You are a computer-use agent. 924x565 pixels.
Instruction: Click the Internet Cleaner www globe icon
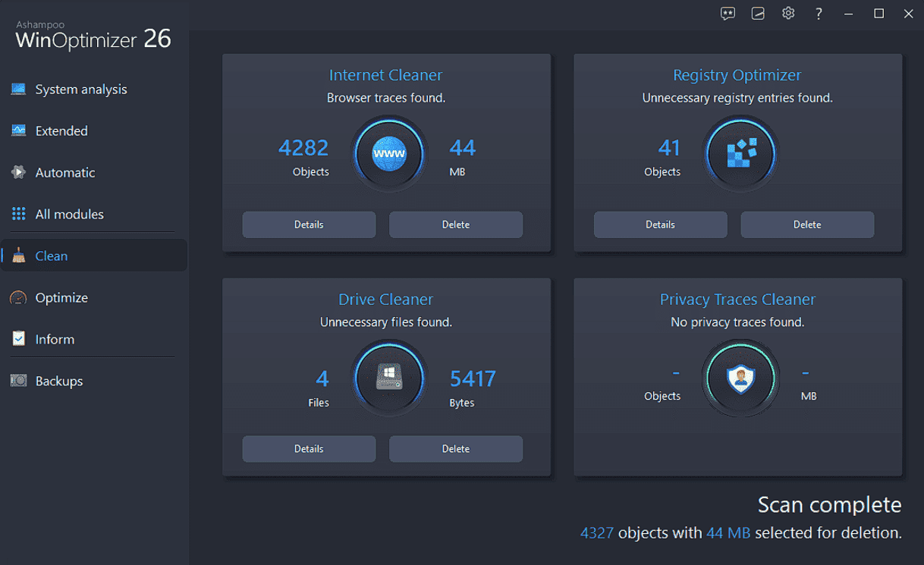tap(389, 154)
